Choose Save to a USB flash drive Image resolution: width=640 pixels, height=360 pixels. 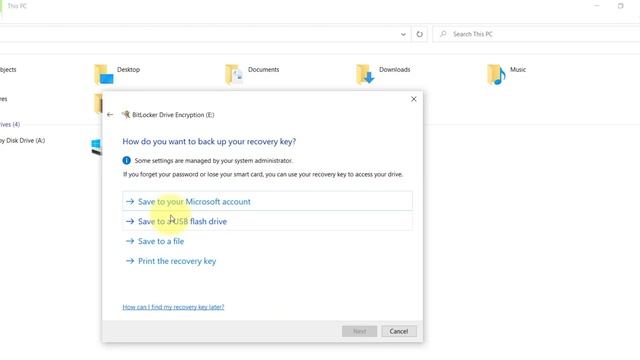267,221
